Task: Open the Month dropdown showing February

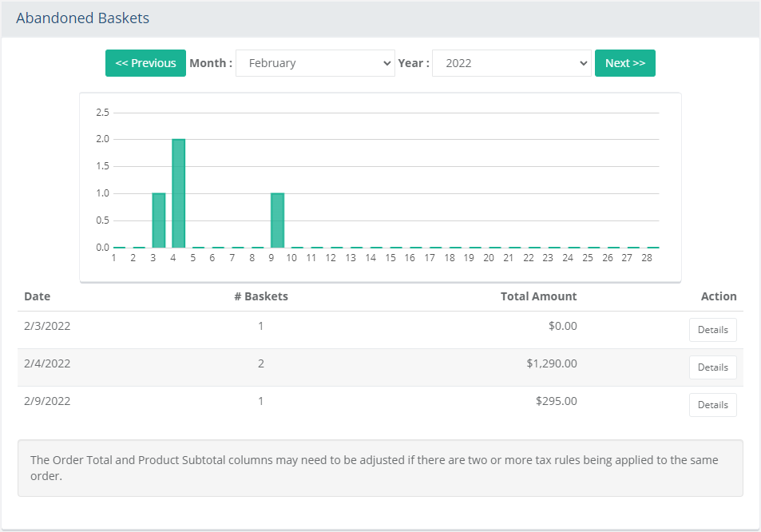Action: 315,63
